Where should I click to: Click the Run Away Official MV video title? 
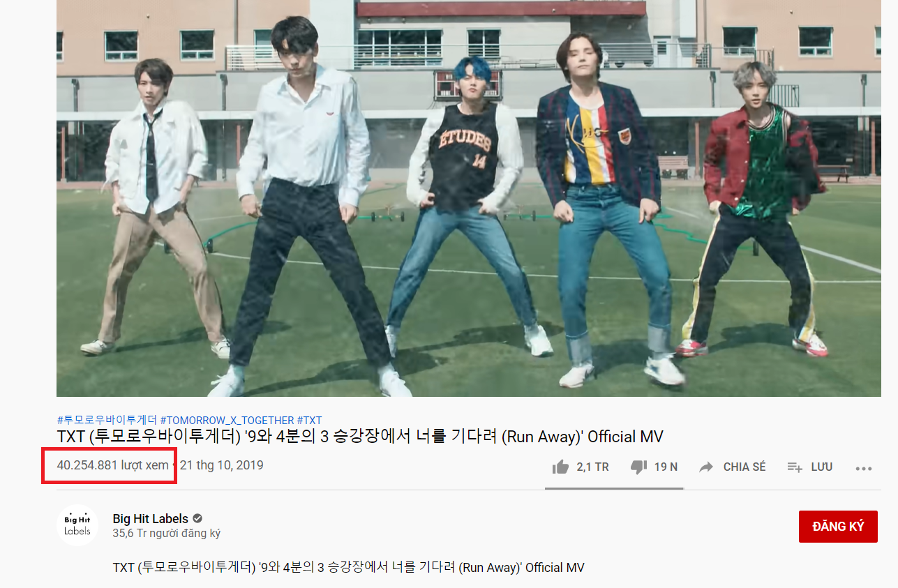[360, 437]
